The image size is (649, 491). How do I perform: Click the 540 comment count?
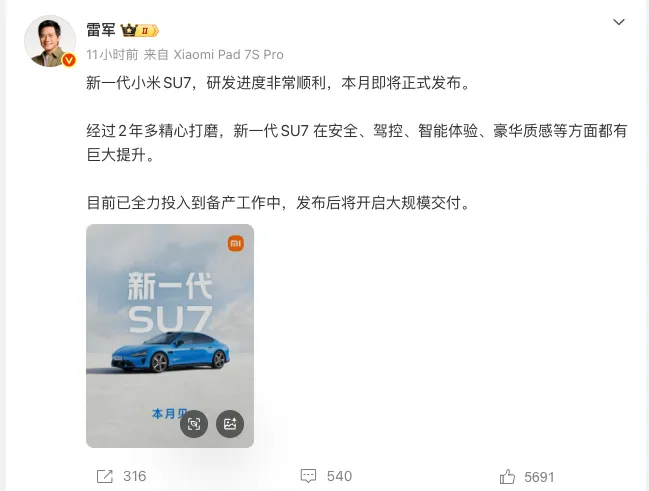click(339, 476)
